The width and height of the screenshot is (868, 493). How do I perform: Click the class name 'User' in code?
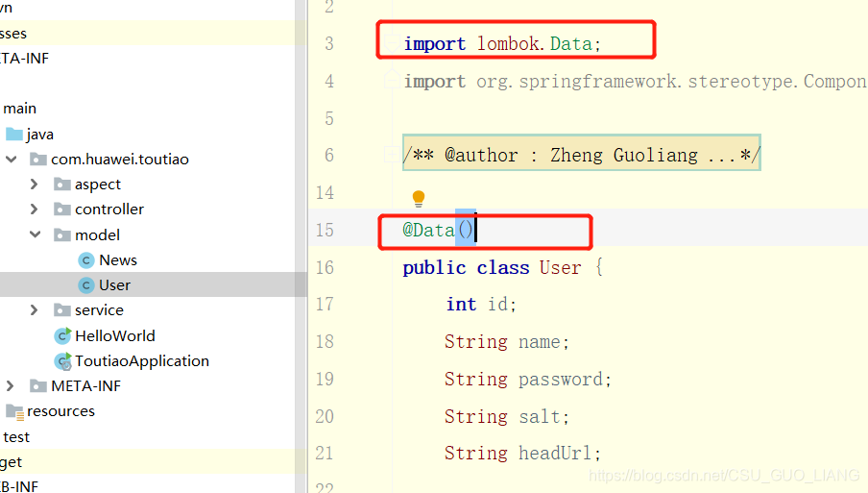tap(560, 267)
